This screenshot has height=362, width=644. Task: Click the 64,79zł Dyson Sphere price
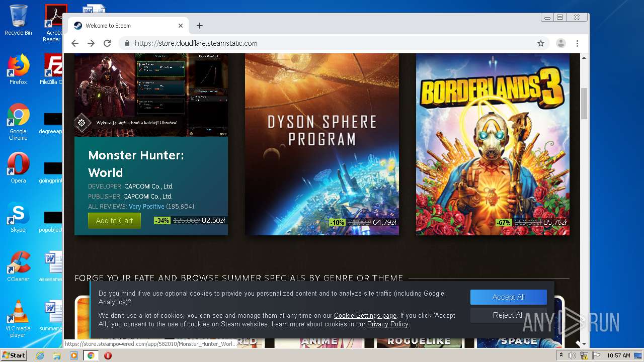tap(384, 222)
